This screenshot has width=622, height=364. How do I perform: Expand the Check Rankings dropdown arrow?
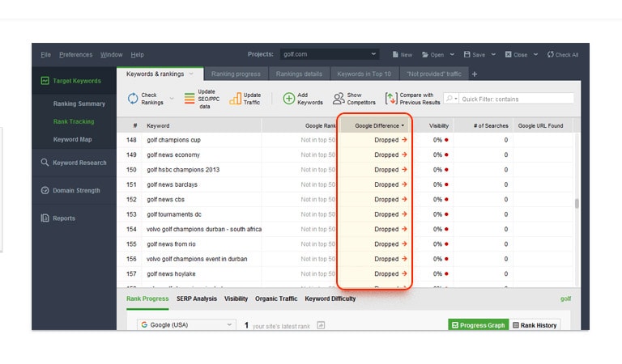172,98
